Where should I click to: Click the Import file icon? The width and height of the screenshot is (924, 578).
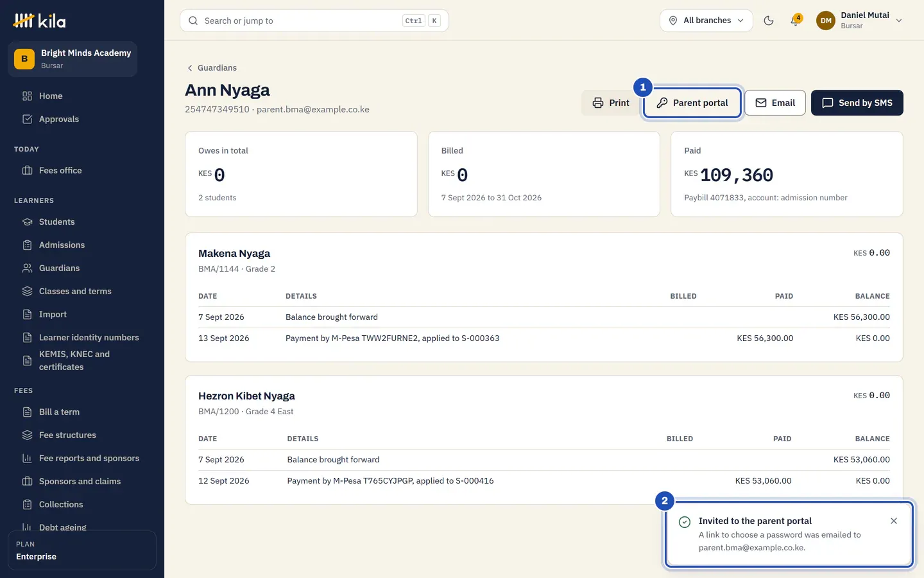tap(27, 314)
